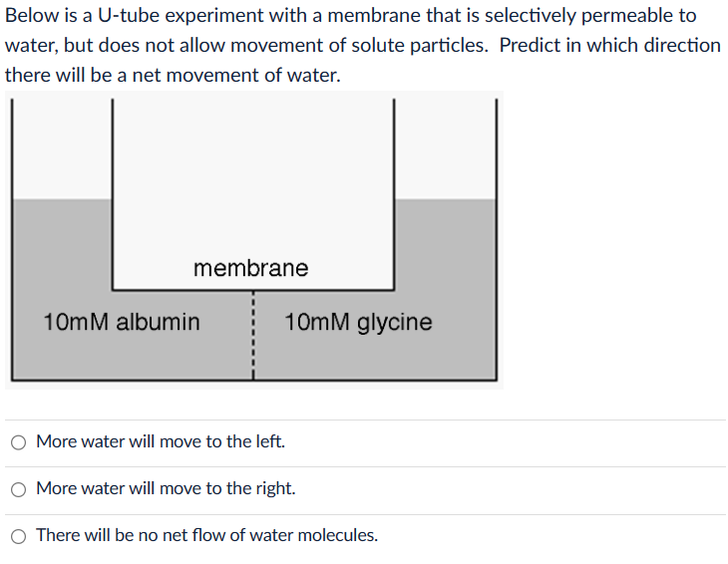The image size is (728, 564).
Task: Select the "More water will move to the right" radio button
Action: point(19,489)
